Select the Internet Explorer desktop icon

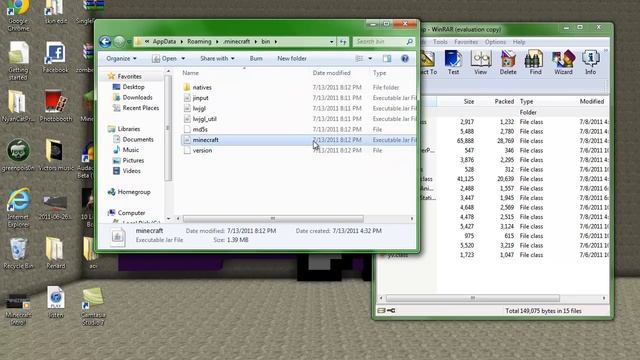18,208
